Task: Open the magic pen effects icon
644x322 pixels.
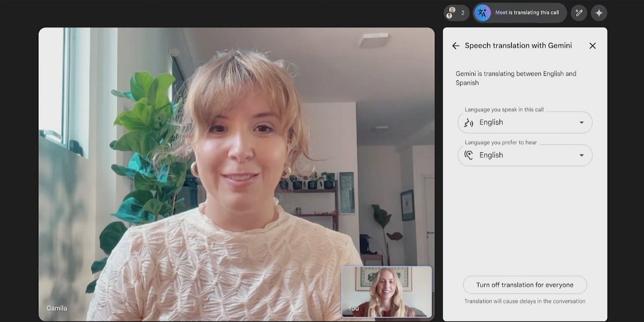Action: coord(579,13)
